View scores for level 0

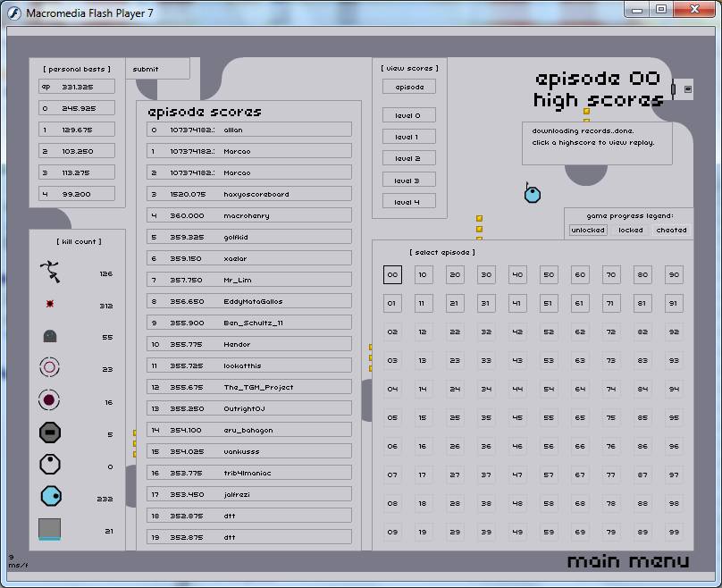pyautogui.click(x=409, y=115)
